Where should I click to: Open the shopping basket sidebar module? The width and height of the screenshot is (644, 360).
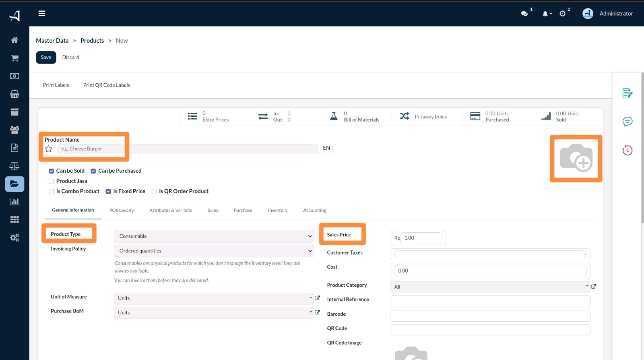tap(14, 94)
